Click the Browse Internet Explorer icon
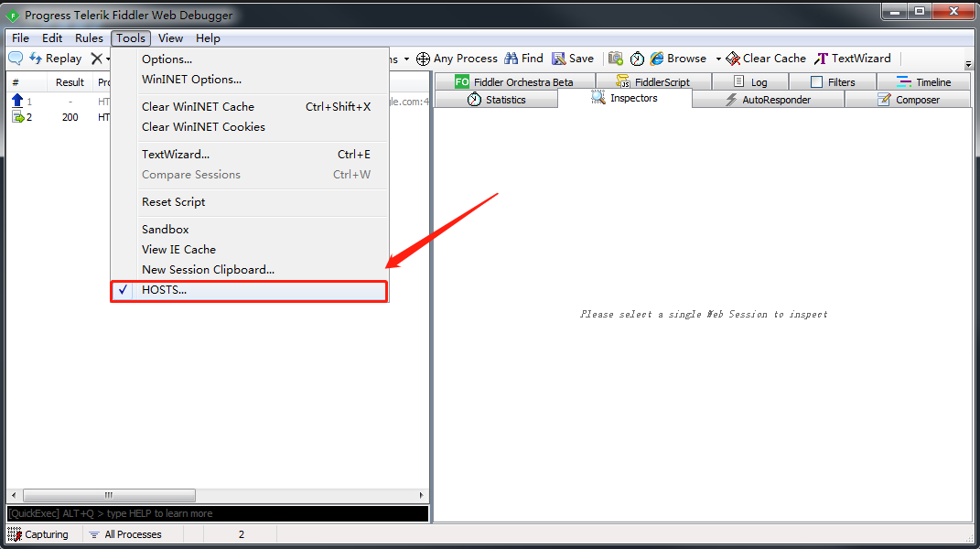Viewport: 980px width, 549px height. coord(657,59)
